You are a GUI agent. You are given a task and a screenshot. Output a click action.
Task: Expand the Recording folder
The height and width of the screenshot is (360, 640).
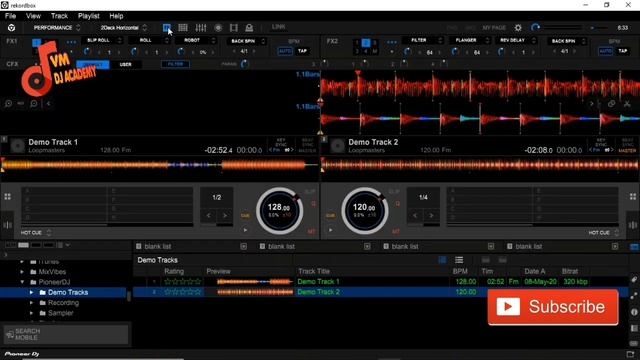pyautogui.click(x=31, y=303)
